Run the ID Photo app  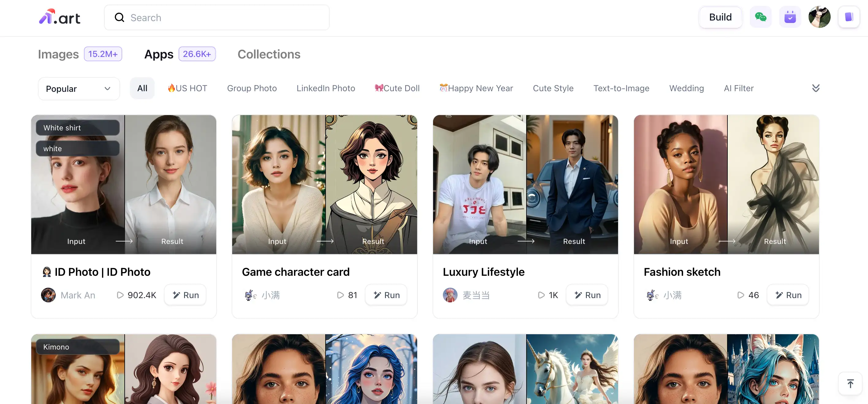[185, 295]
